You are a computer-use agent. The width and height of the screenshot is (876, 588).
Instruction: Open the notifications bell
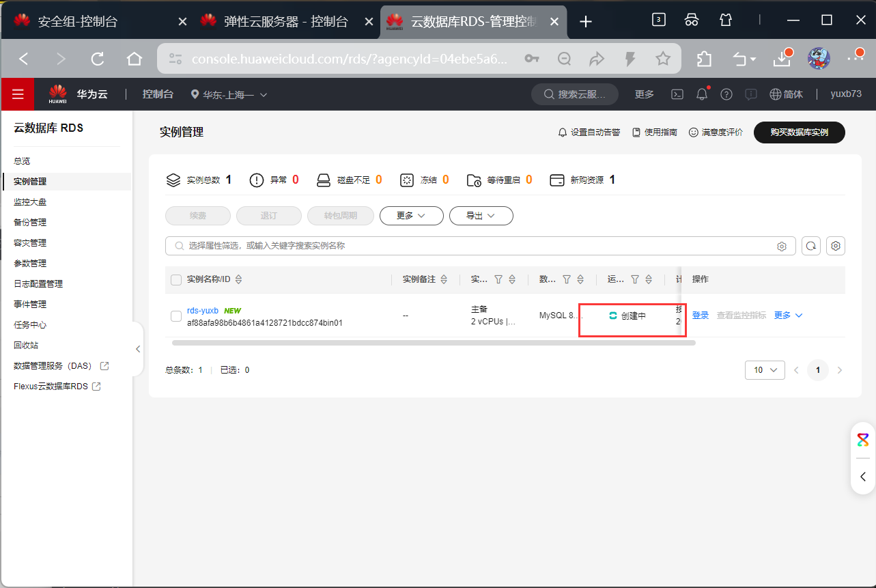click(x=702, y=94)
